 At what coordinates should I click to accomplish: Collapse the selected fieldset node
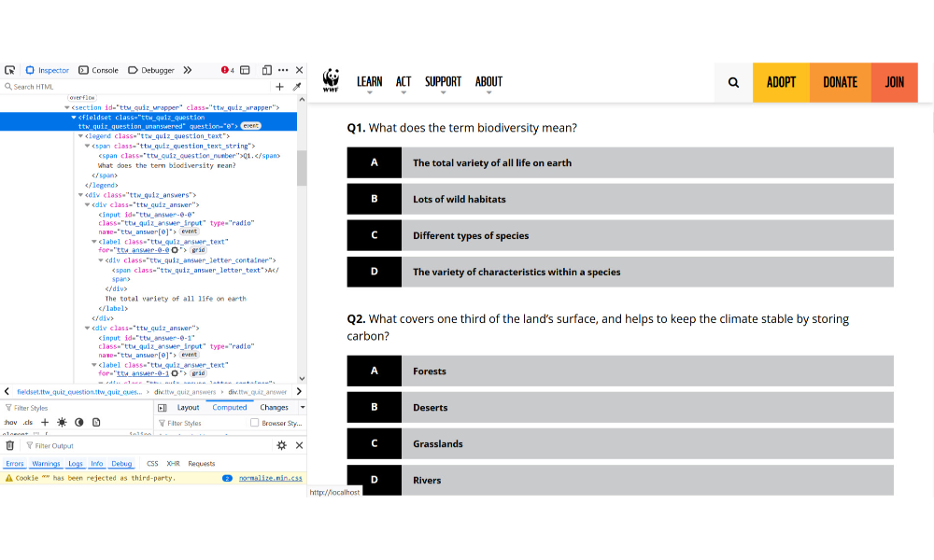(x=74, y=118)
